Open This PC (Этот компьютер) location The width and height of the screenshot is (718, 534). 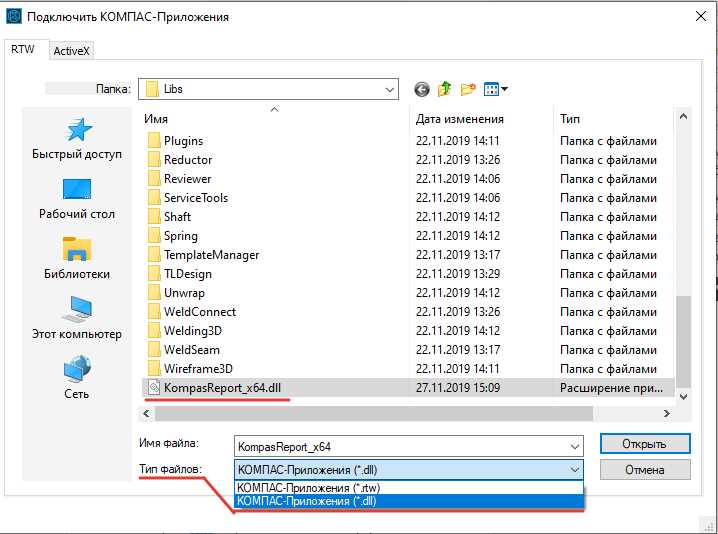[x=77, y=318]
